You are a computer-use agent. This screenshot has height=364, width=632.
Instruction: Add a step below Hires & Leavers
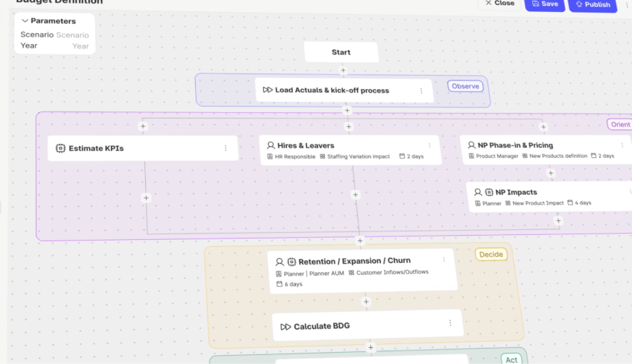(x=356, y=195)
